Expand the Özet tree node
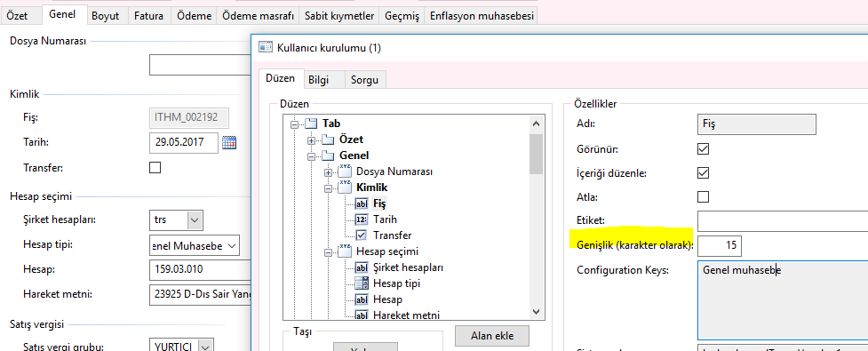 [x=311, y=140]
